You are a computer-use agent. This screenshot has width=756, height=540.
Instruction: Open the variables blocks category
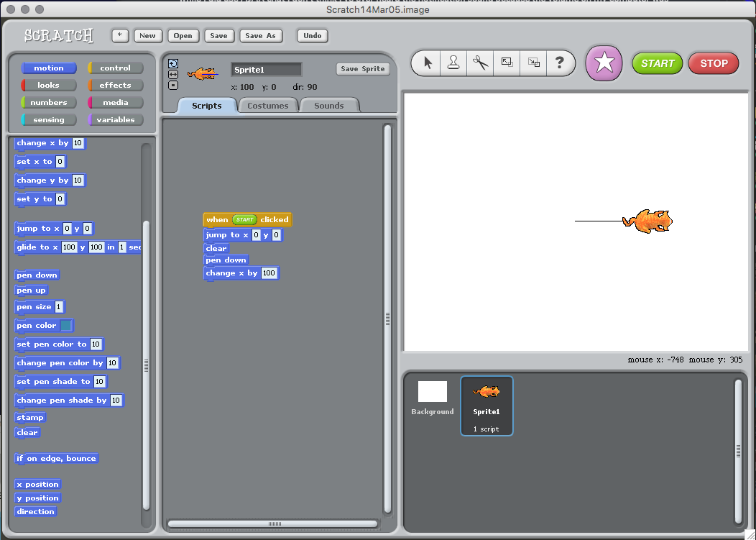pyautogui.click(x=115, y=119)
